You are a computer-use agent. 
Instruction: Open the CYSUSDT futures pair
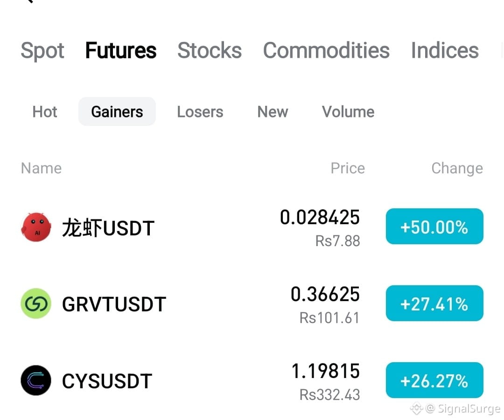coord(252,380)
